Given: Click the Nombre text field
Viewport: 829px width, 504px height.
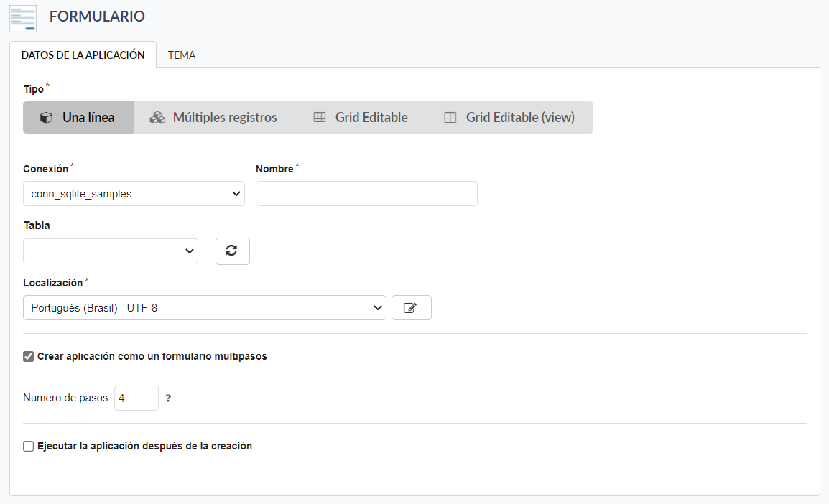Looking at the screenshot, I should click(x=366, y=194).
